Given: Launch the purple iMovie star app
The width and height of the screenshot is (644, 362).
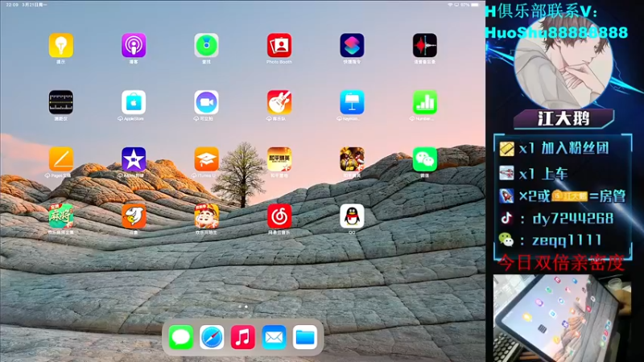Looking at the screenshot, I should [x=134, y=159].
